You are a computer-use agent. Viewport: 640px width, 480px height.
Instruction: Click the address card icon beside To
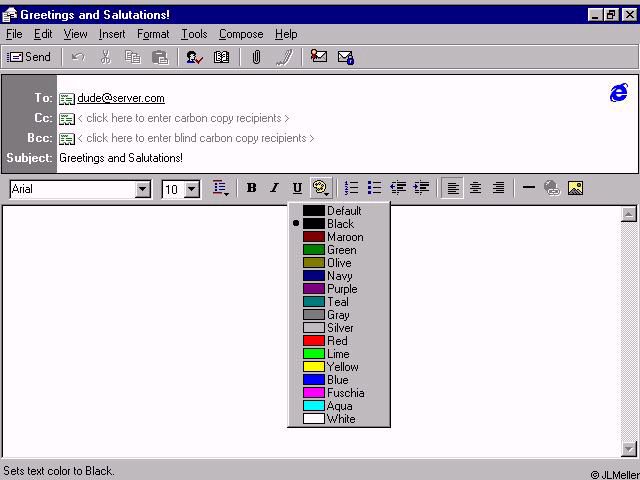(67, 99)
